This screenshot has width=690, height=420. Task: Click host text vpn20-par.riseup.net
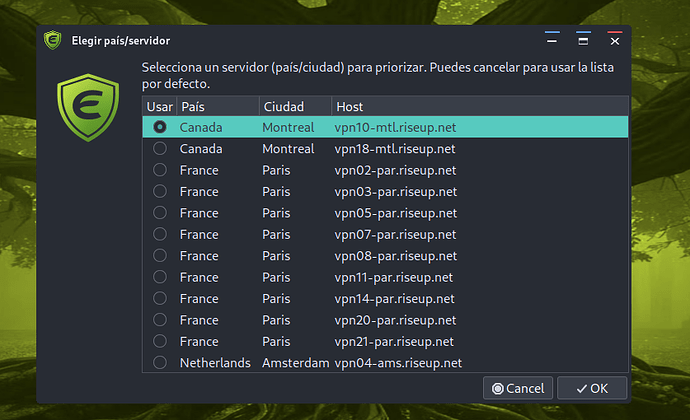point(395,320)
